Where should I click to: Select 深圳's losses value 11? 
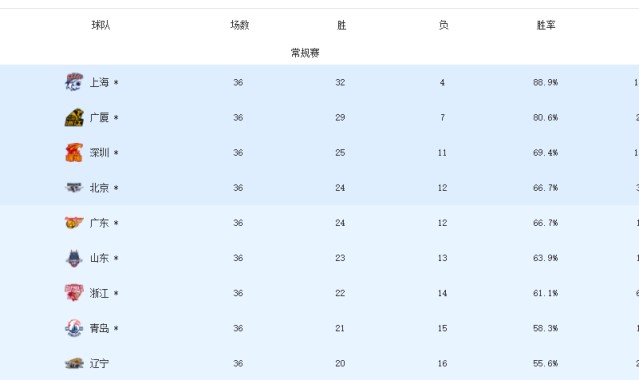pos(442,152)
